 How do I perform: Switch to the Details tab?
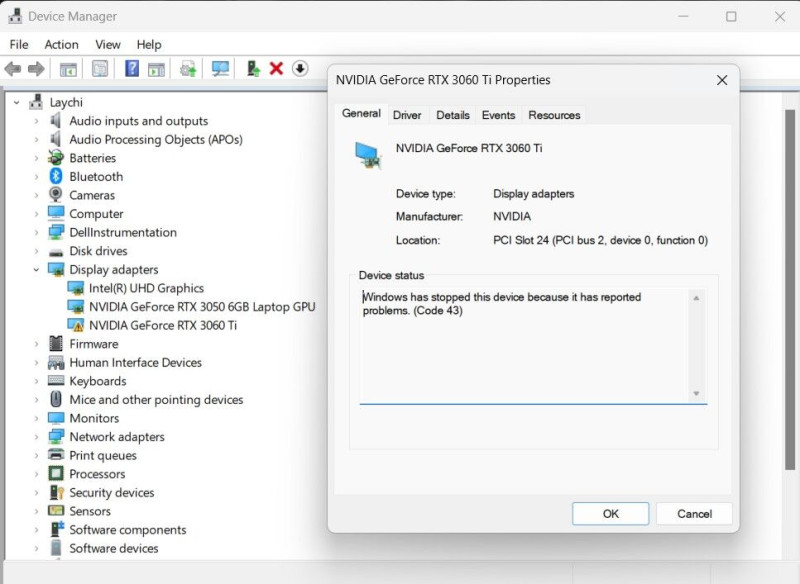tap(453, 115)
